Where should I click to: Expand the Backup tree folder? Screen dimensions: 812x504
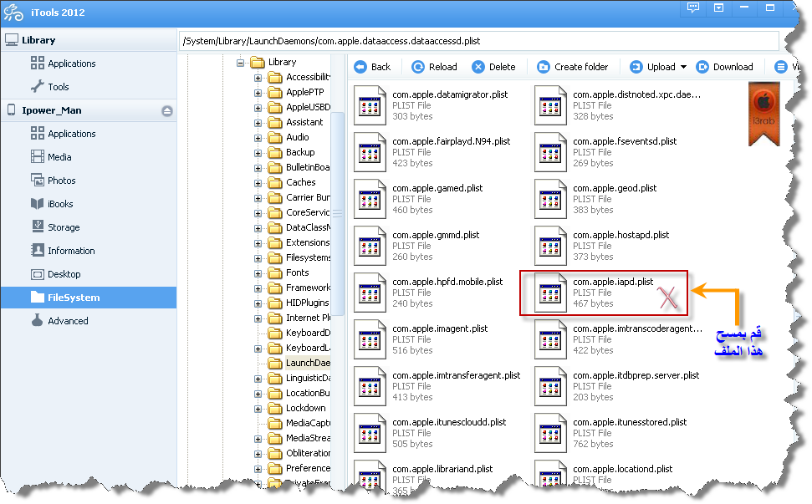[258, 153]
